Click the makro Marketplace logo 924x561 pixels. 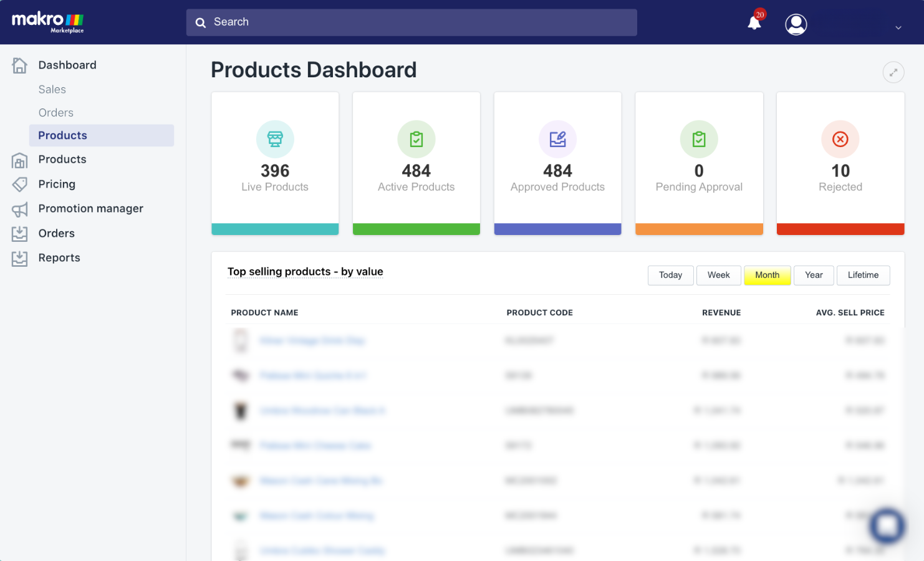(x=48, y=22)
